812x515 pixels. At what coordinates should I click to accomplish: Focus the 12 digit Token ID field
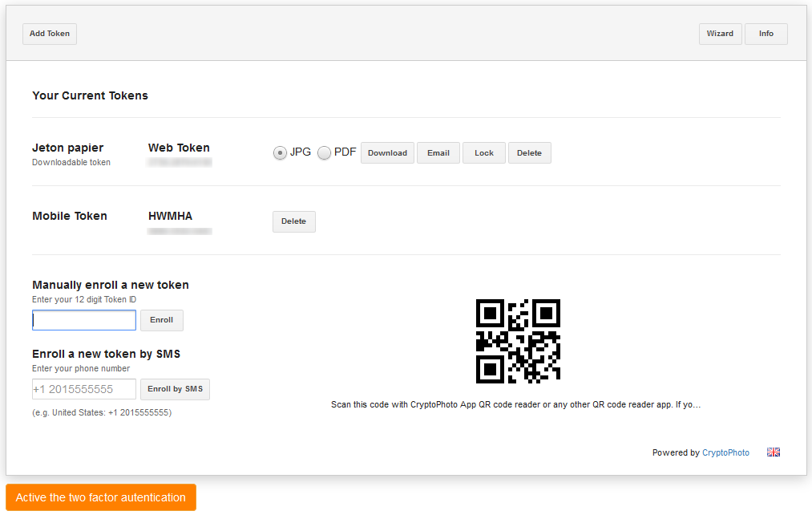tap(84, 320)
